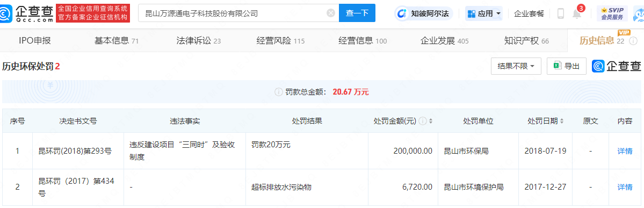Click 违法事实 column header
Screen dimensions: 644x208
185,121
